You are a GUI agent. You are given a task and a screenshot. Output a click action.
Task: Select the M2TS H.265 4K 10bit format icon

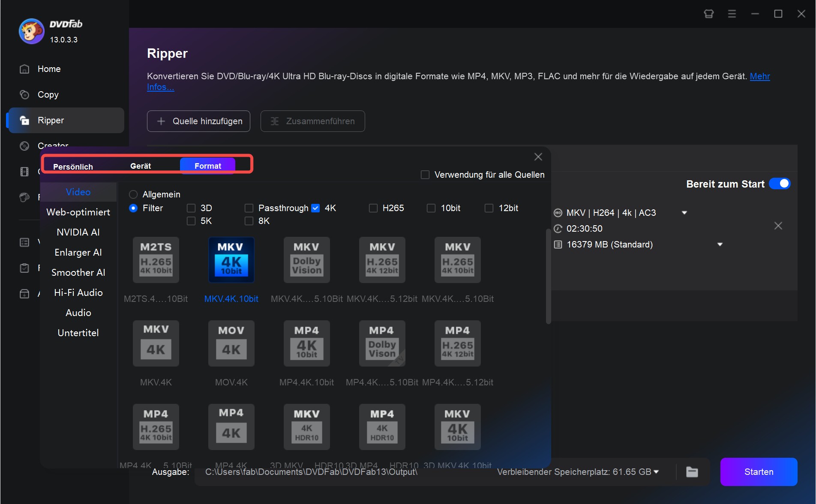click(156, 260)
